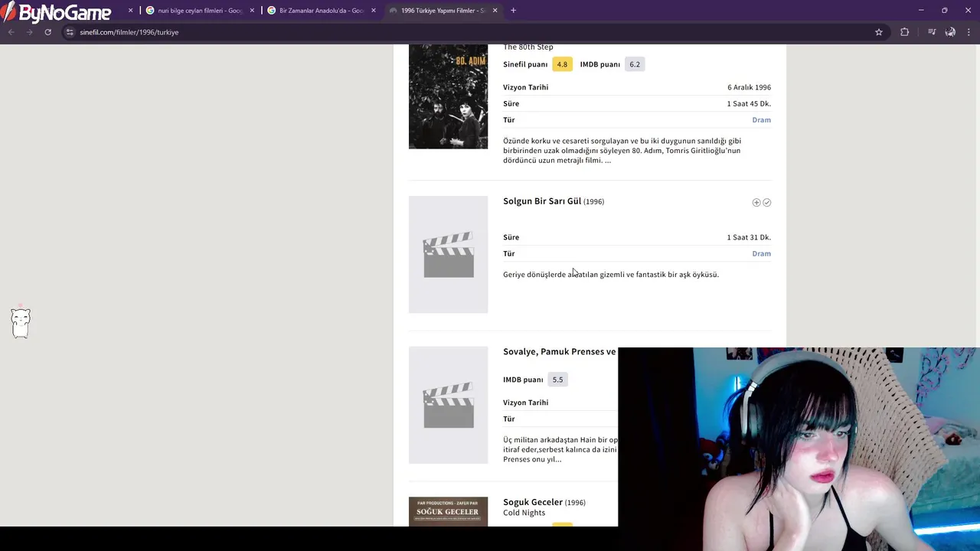Image resolution: width=980 pixels, height=551 pixels.
Task: Open the Solgun Bir Sarı Gül placeholder poster
Action: click(448, 254)
